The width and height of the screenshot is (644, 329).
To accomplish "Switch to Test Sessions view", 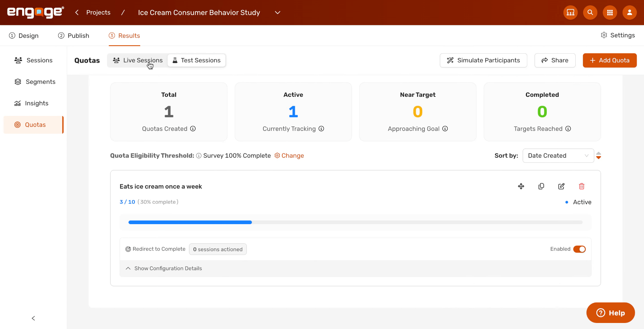I will [x=197, y=60].
